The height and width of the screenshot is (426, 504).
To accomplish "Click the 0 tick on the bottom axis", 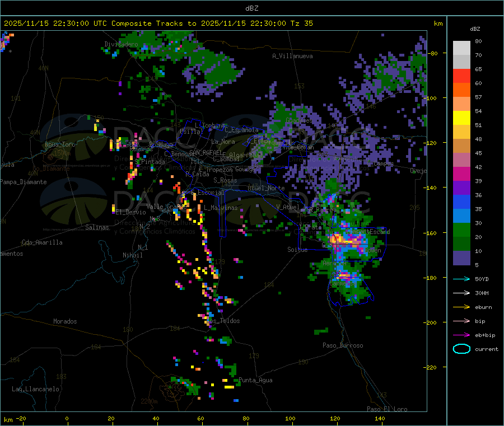I will 67,418.
